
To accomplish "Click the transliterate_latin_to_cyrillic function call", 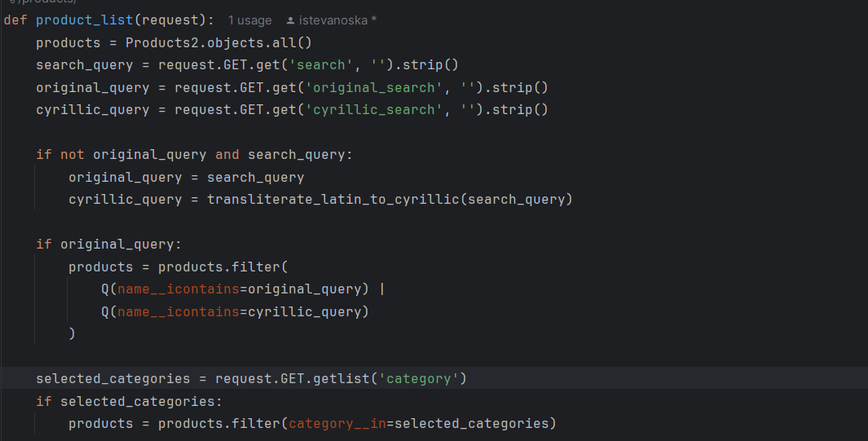I will click(333, 200).
